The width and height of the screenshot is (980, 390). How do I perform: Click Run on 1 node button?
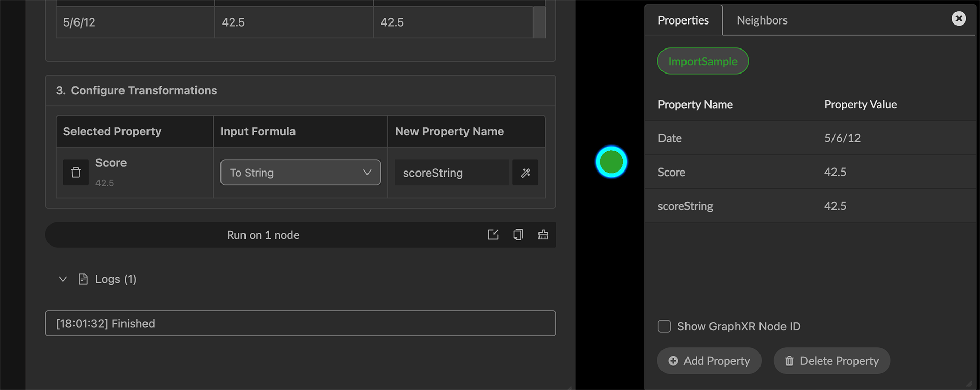tap(263, 235)
